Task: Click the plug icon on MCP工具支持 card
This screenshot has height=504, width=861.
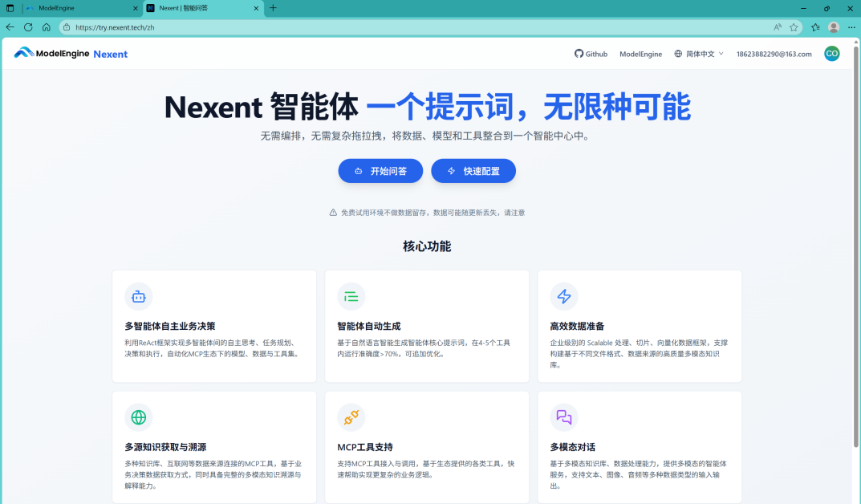Action: click(351, 417)
